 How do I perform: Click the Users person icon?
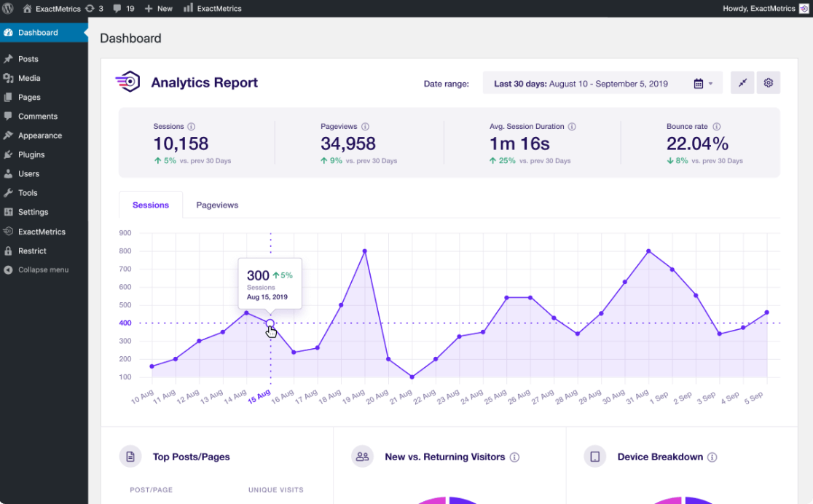pyautogui.click(x=8, y=173)
